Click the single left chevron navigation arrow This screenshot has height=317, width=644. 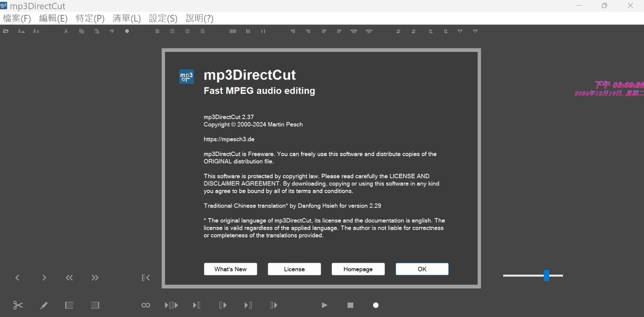point(17,278)
